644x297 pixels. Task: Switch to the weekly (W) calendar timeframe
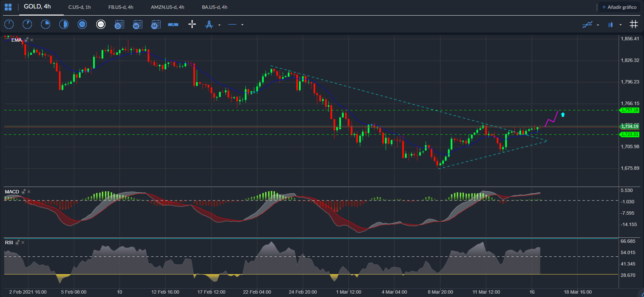[137, 24]
